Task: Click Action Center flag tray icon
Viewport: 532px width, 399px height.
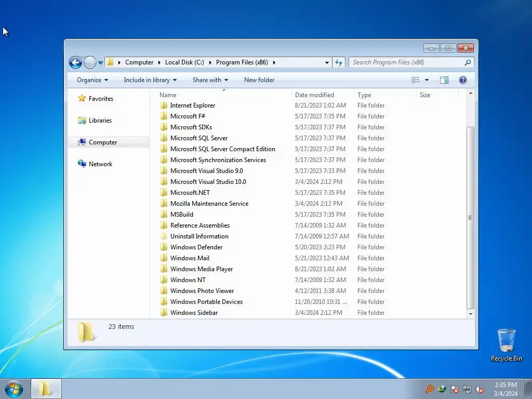Action: pyautogui.click(x=454, y=389)
